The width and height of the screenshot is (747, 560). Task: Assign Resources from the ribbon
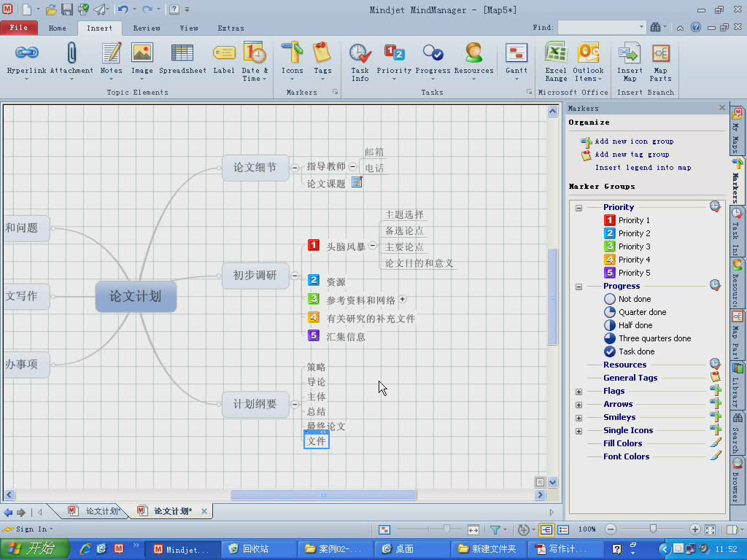[x=473, y=61]
